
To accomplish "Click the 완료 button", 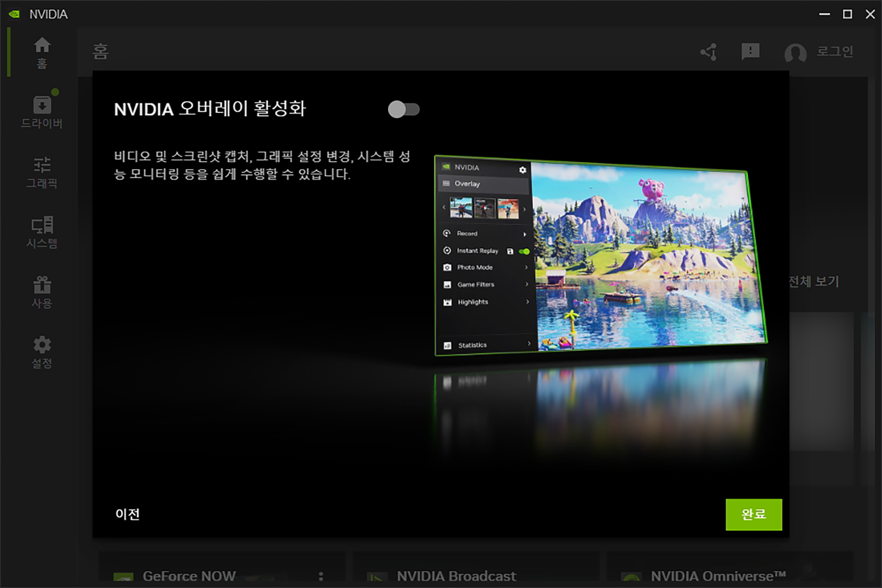I will pos(753,514).
